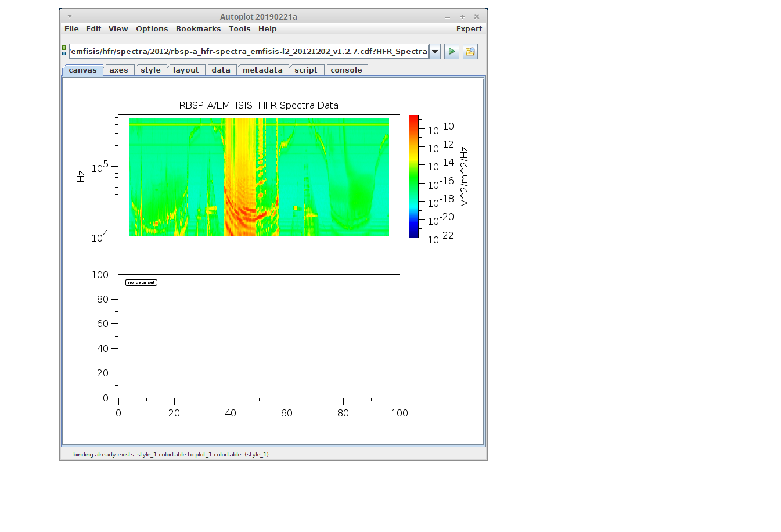This screenshot has height=532, width=781.
Task: Open the Tools menu
Action: coord(239,29)
